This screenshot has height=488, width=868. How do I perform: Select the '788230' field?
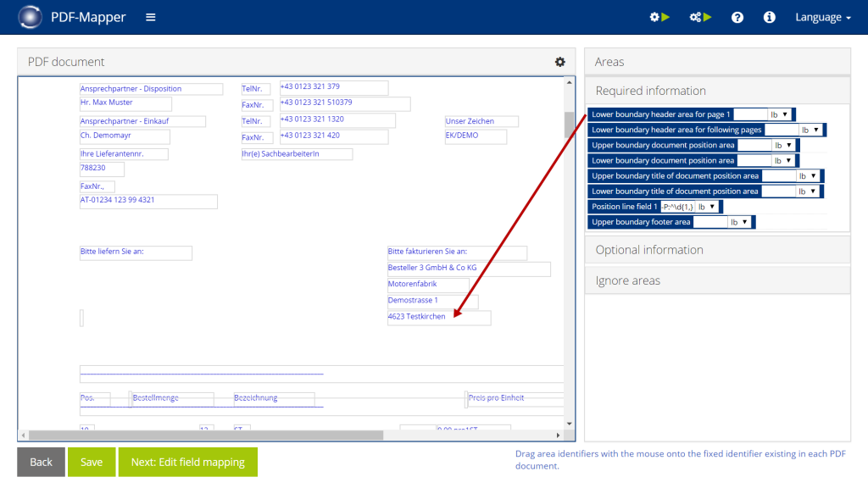pyautogui.click(x=102, y=169)
